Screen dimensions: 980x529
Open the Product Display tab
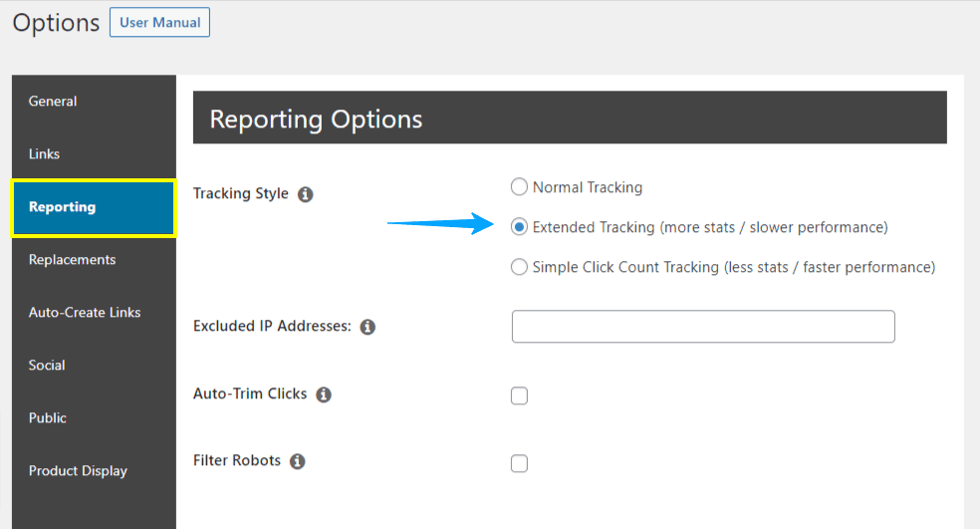coord(94,470)
